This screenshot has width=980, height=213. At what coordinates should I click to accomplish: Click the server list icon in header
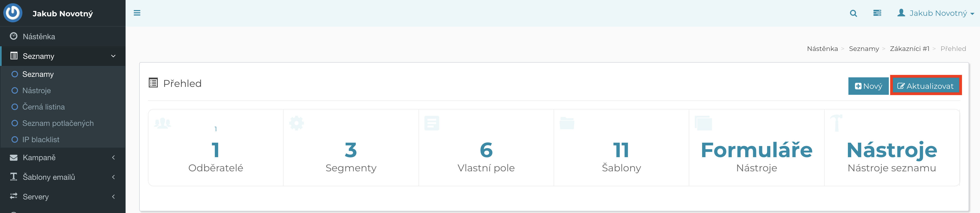877,13
